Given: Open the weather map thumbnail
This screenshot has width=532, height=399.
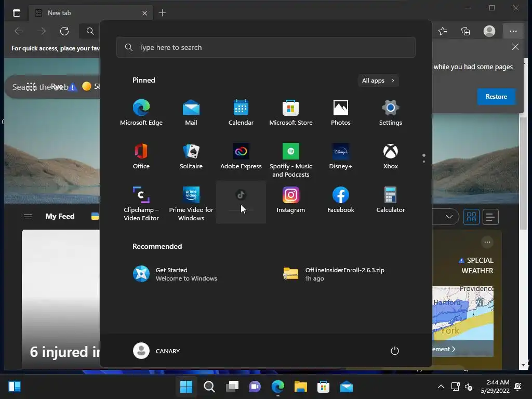Looking at the screenshot, I should coord(463,313).
